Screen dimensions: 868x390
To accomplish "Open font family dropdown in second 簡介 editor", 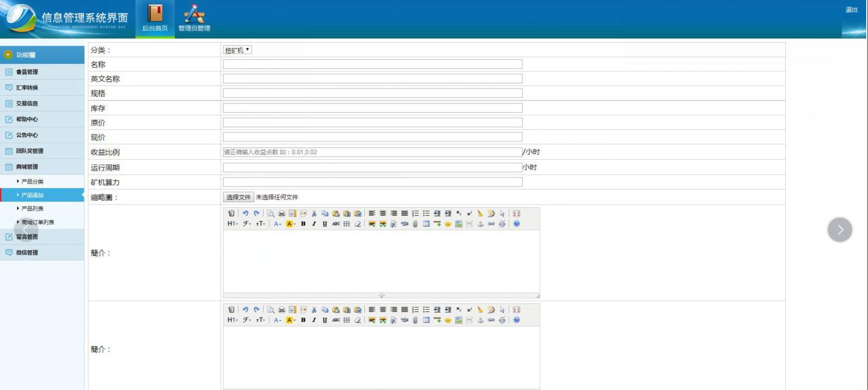I will (247, 320).
